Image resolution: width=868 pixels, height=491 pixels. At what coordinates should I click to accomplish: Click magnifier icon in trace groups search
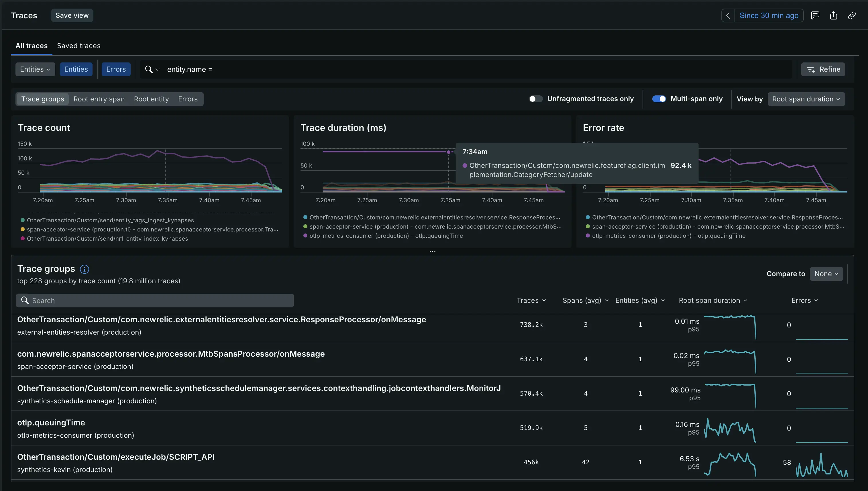pyautogui.click(x=25, y=300)
